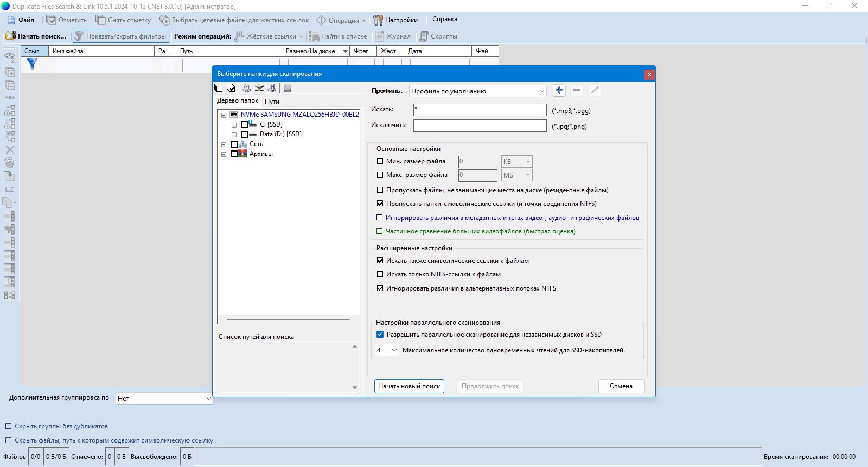Click the blue funnel filter icon

[32, 64]
